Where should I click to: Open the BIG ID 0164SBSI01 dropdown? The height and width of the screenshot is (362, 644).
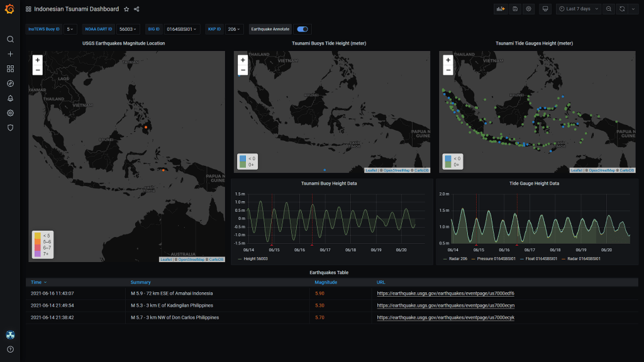pyautogui.click(x=182, y=29)
